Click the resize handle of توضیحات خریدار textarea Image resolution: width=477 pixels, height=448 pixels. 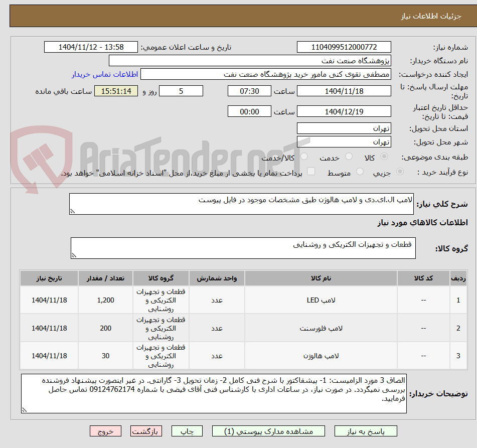(x=25, y=410)
